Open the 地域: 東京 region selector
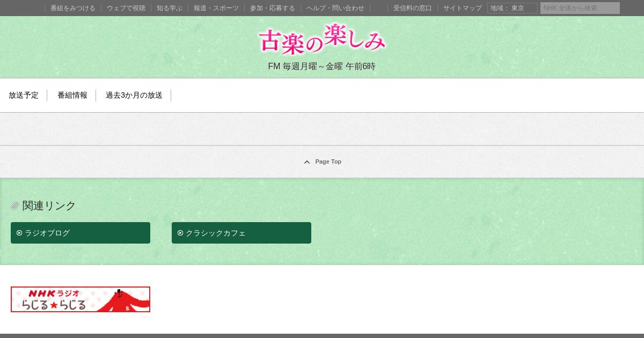This screenshot has height=338, width=644. click(513, 8)
